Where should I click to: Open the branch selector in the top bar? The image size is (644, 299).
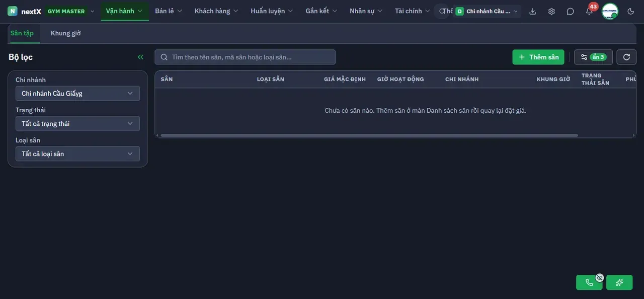pos(487,11)
